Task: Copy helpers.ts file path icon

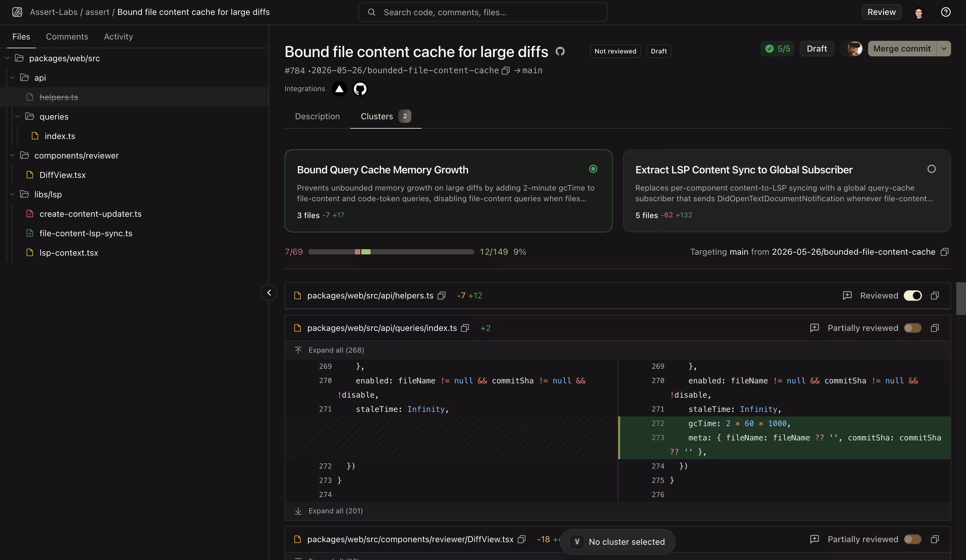Action: 442,296
